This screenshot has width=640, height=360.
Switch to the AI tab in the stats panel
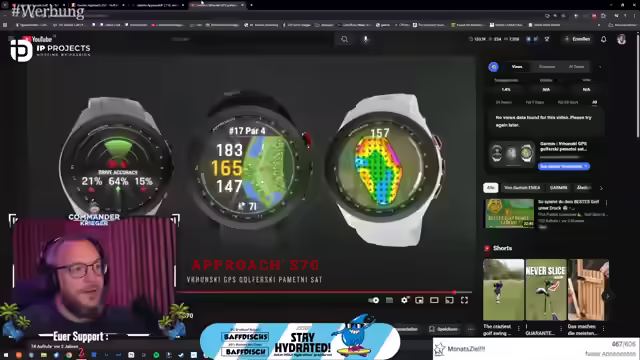coord(576,67)
